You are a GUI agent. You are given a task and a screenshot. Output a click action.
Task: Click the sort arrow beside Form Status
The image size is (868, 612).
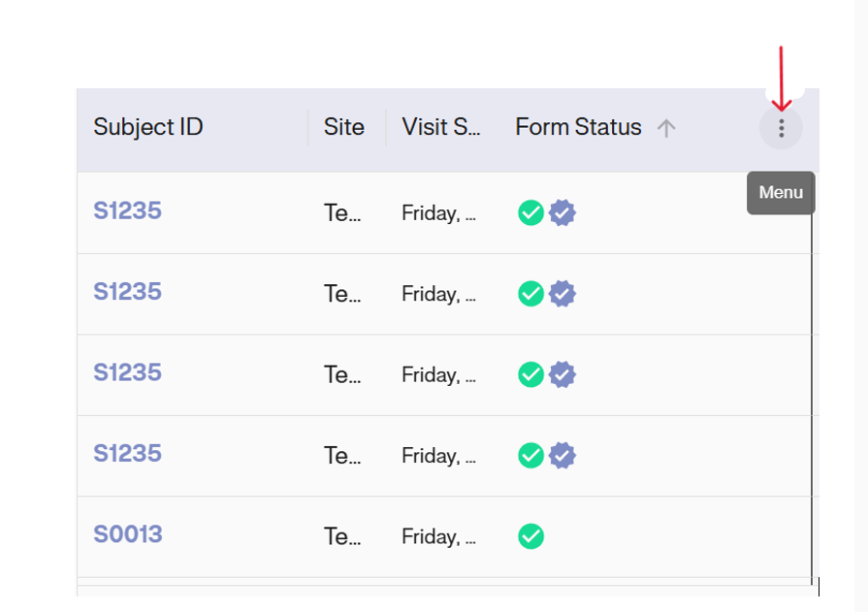pyautogui.click(x=665, y=128)
